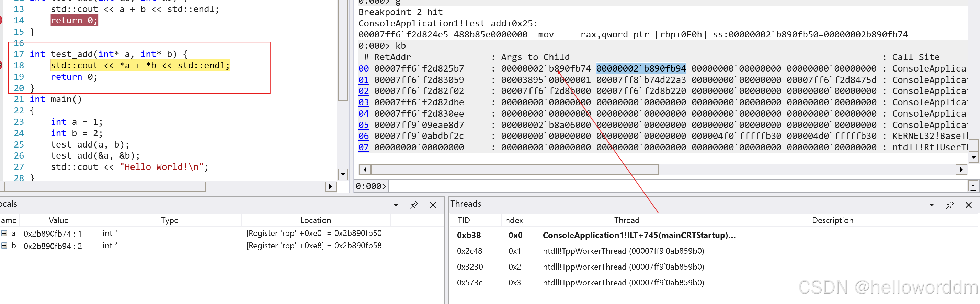980x304 pixels.
Task: Click source line 27 Hello World string
Action: click(x=161, y=167)
